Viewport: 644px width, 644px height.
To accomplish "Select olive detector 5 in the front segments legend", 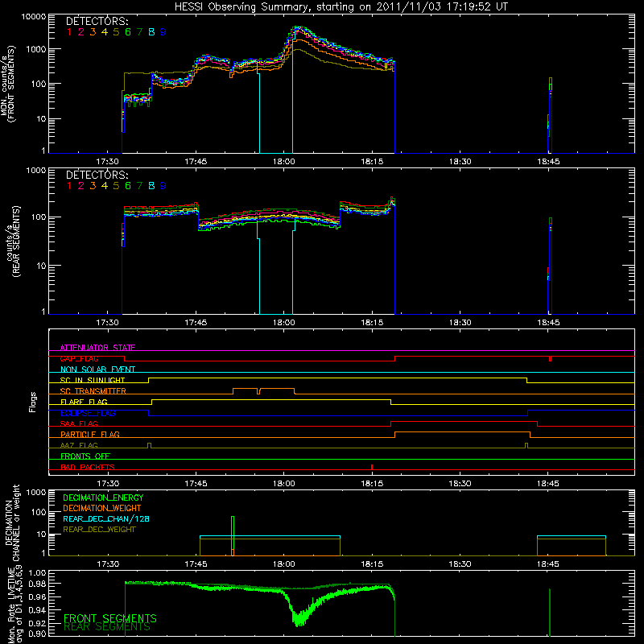I will (116, 32).
